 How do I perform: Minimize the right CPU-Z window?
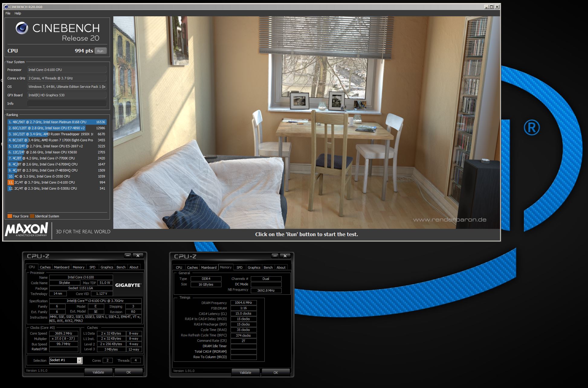pyautogui.click(x=275, y=256)
